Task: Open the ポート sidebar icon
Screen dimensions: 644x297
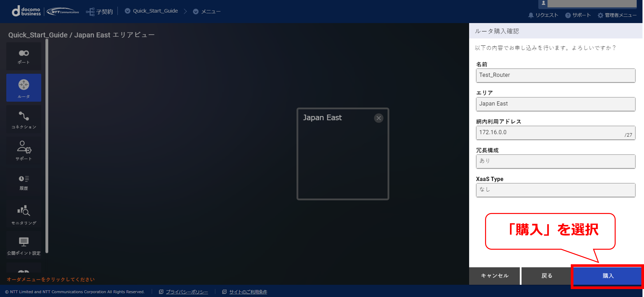Action: (24, 56)
